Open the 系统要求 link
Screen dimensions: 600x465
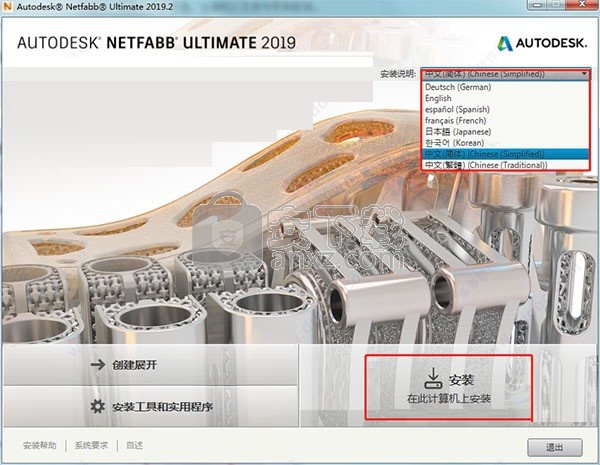[91, 445]
